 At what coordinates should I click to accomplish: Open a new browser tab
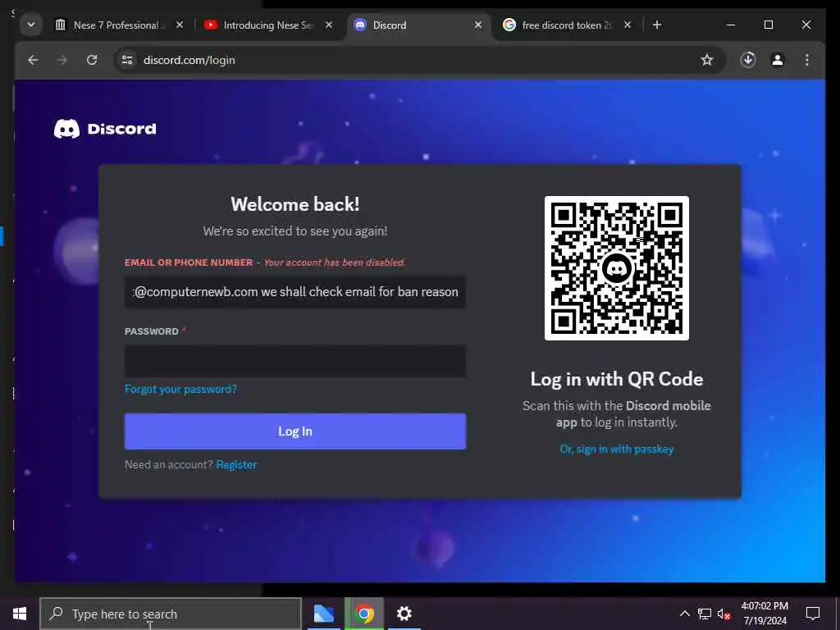pos(657,25)
